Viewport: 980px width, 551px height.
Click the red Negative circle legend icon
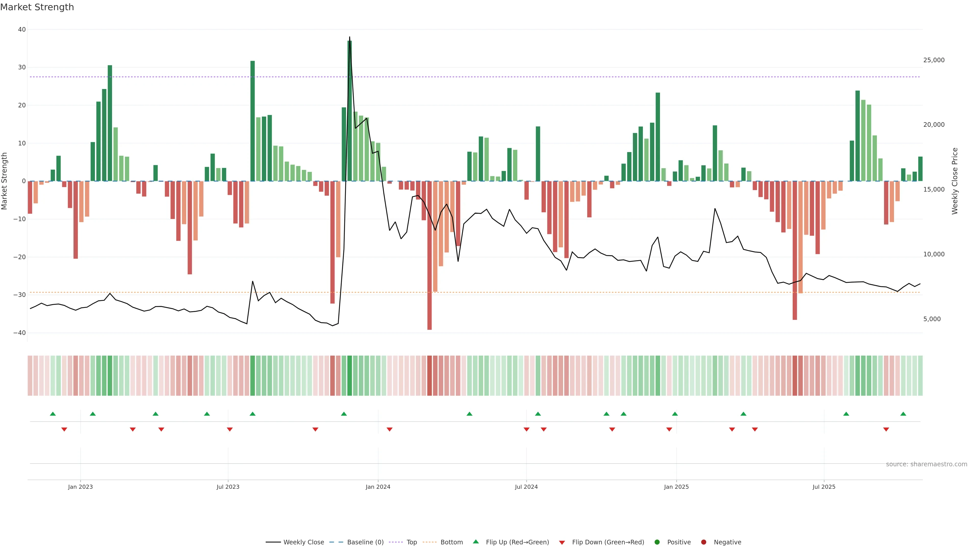pyautogui.click(x=703, y=542)
